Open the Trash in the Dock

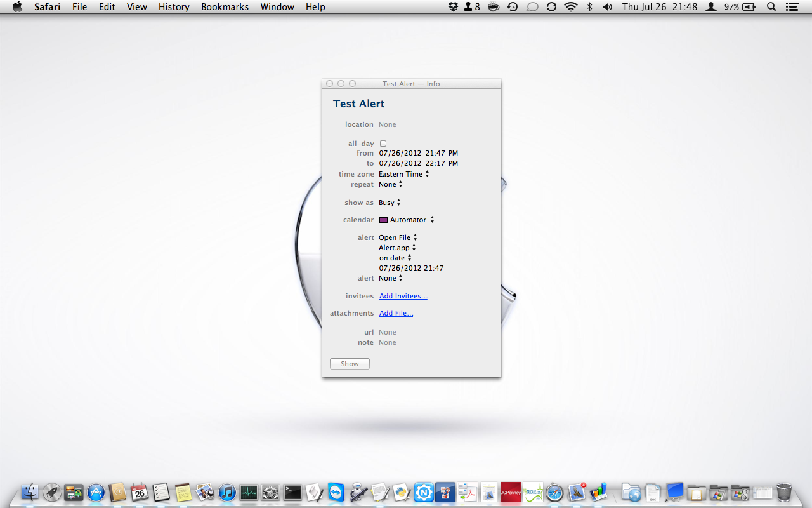click(x=784, y=492)
